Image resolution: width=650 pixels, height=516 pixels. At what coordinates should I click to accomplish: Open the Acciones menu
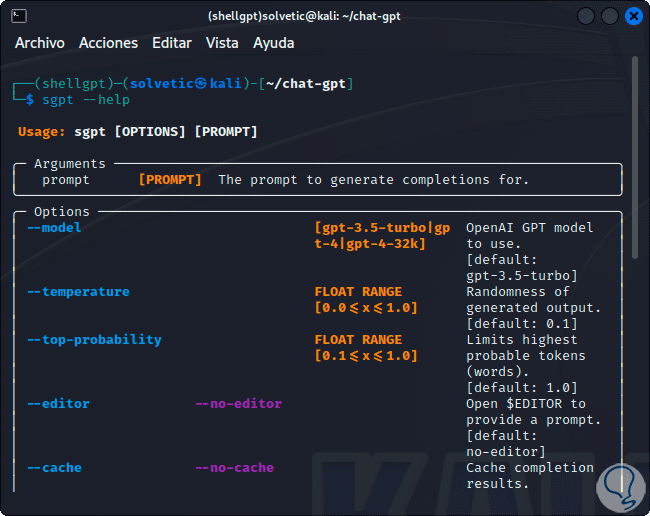[x=108, y=43]
